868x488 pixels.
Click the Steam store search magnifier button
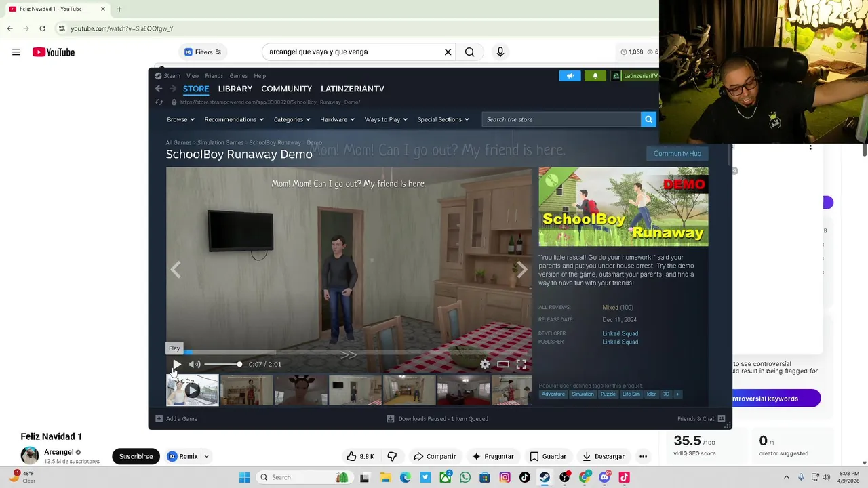pyautogui.click(x=648, y=119)
